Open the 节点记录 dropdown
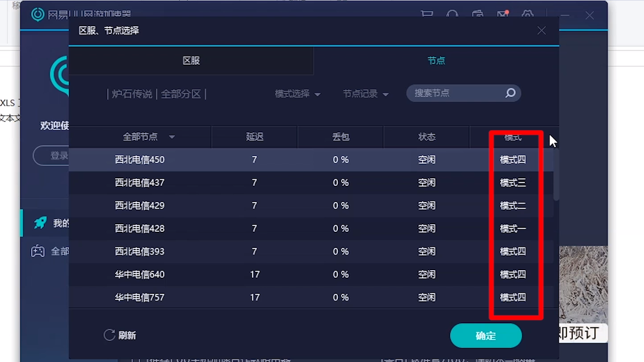Image resolution: width=644 pixels, height=362 pixels. (x=365, y=94)
